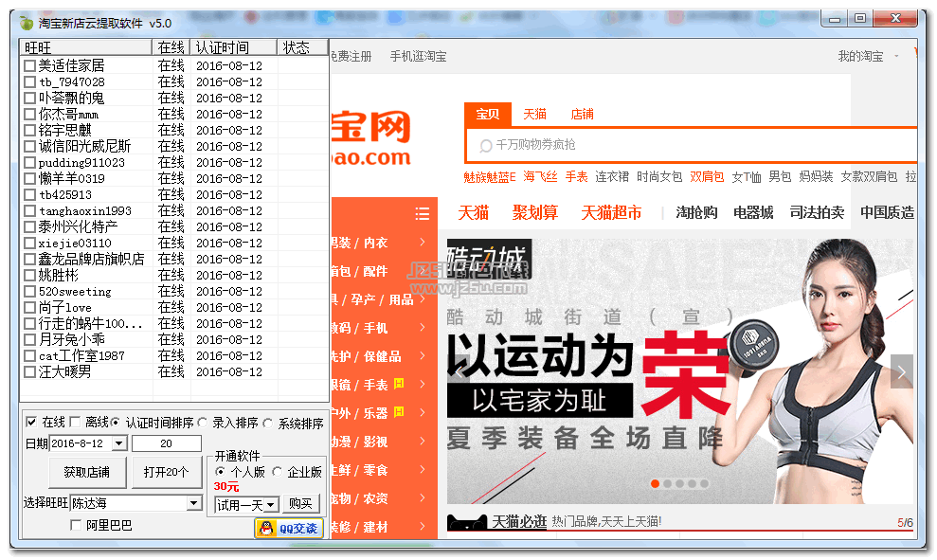
Task: Click the 购买 button
Action: click(300, 504)
